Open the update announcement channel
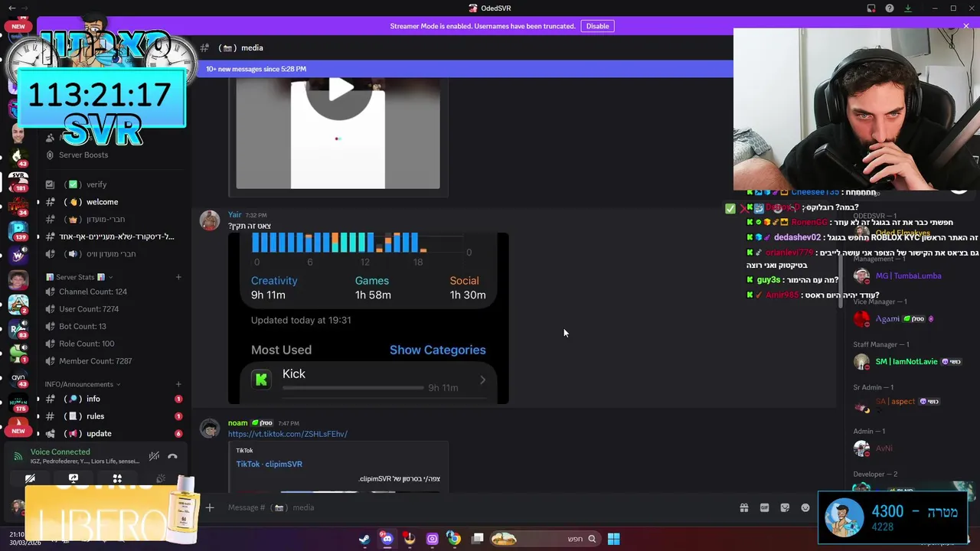 click(99, 434)
